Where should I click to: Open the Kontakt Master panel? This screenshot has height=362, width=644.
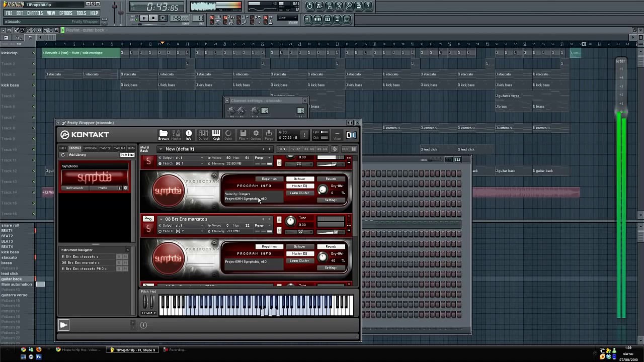(176, 135)
